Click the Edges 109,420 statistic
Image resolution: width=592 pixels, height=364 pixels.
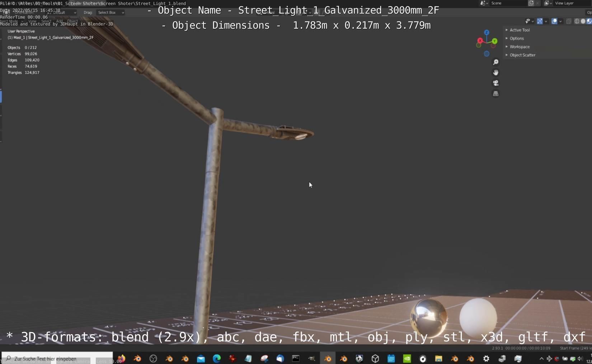tap(23, 60)
